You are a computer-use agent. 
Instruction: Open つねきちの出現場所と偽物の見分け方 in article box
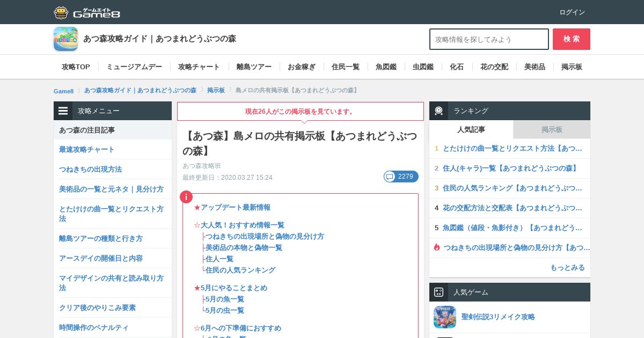pos(265,236)
